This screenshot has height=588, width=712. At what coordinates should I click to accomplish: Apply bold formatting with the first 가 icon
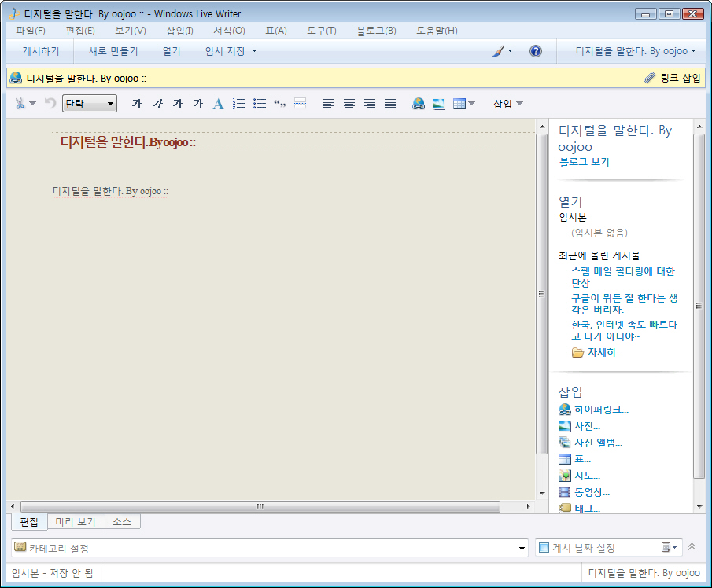click(x=137, y=104)
